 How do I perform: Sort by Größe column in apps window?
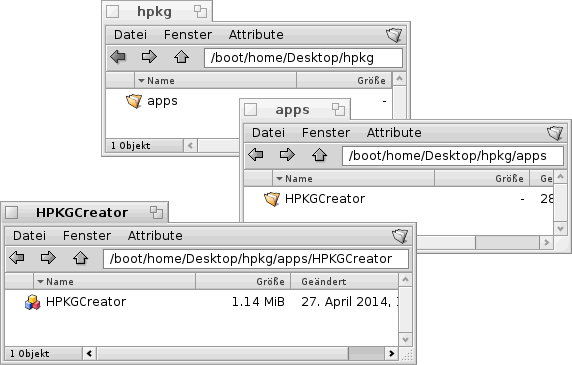(482, 179)
